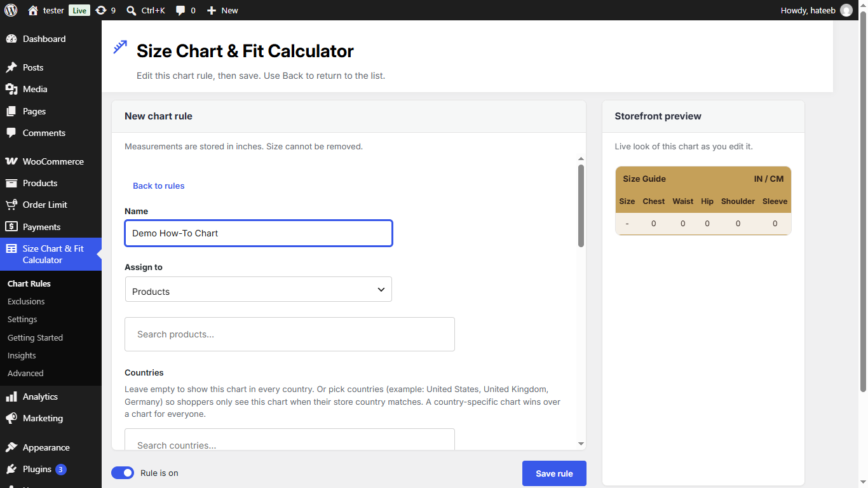Click the Media icon in sidebar
This screenshot has height=488, width=868.
(x=11, y=89)
